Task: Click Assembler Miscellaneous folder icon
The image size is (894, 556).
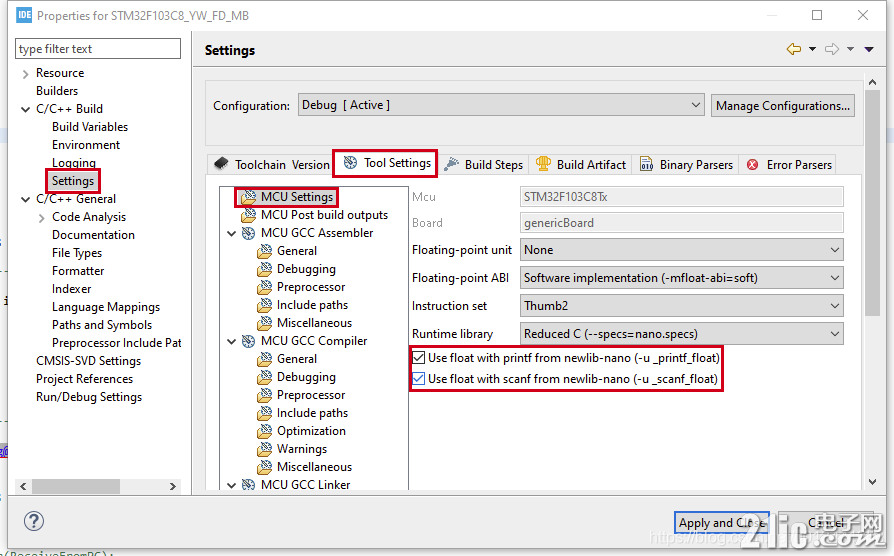Action: pos(264,323)
